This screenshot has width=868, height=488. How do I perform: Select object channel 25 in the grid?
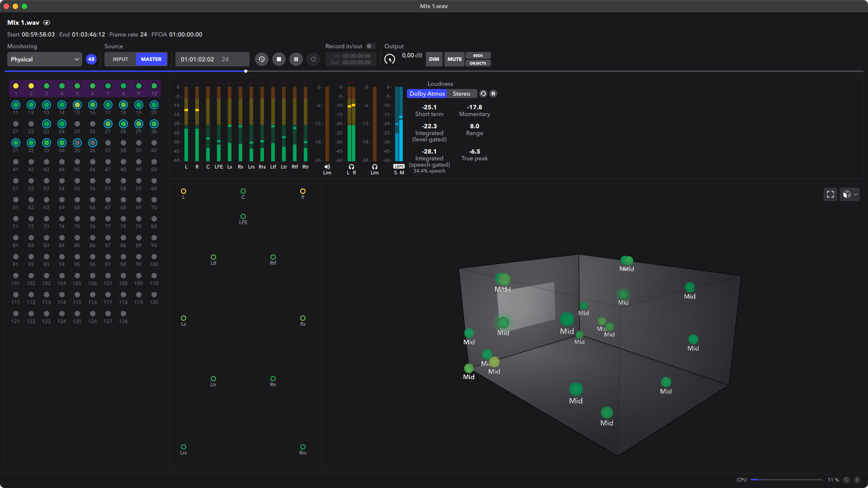77,124
